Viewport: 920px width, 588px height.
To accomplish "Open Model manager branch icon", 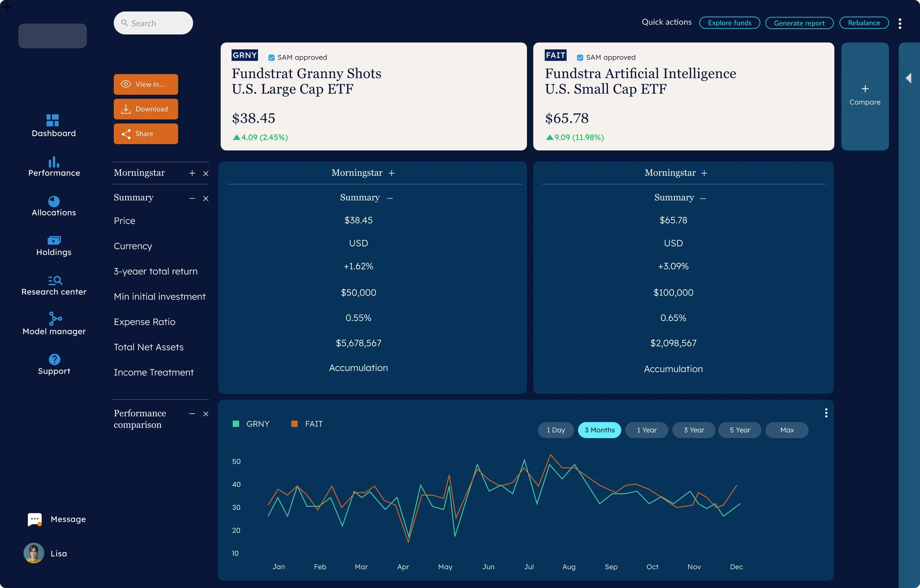I will pos(55,319).
